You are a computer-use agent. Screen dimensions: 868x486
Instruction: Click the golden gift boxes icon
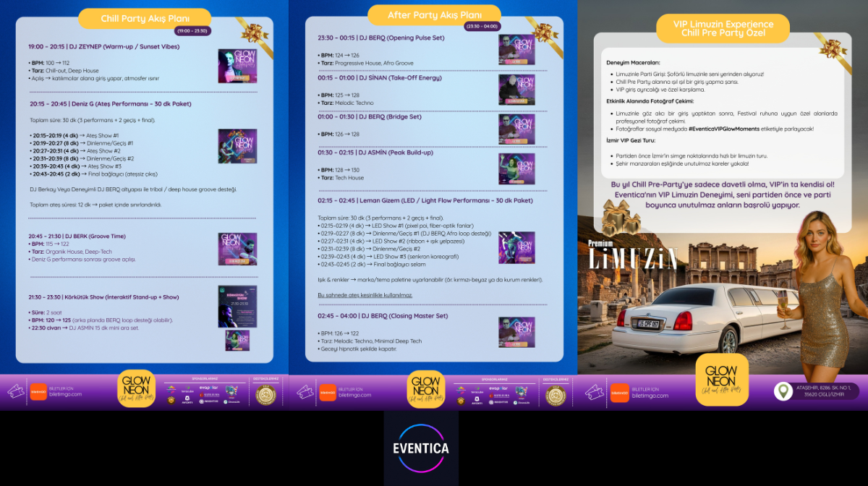pyautogui.click(x=620, y=217)
